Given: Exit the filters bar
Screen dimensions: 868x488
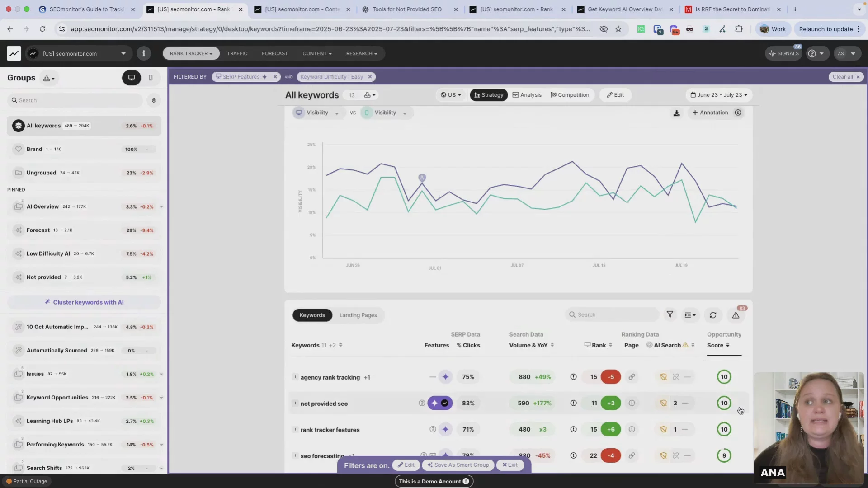Looking at the screenshot, I should tap(510, 465).
